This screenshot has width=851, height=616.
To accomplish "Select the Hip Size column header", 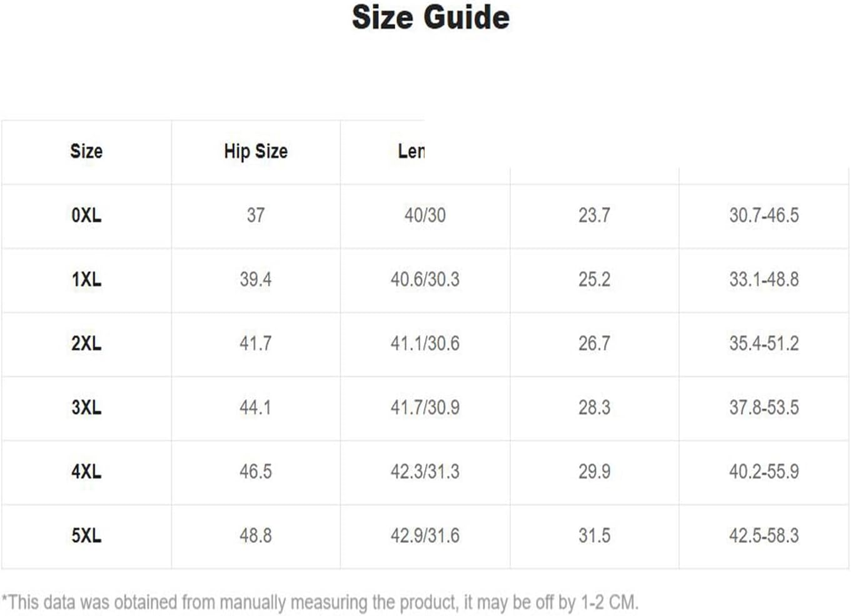I will (256, 151).
